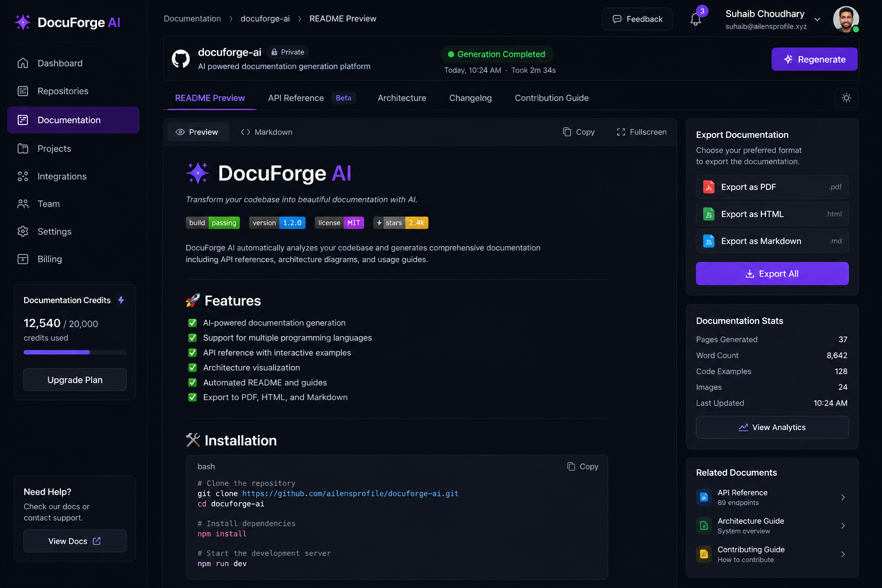Click the rocket icon beside Features
The height and width of the screenshot is (588, 882).
point(193,300)
